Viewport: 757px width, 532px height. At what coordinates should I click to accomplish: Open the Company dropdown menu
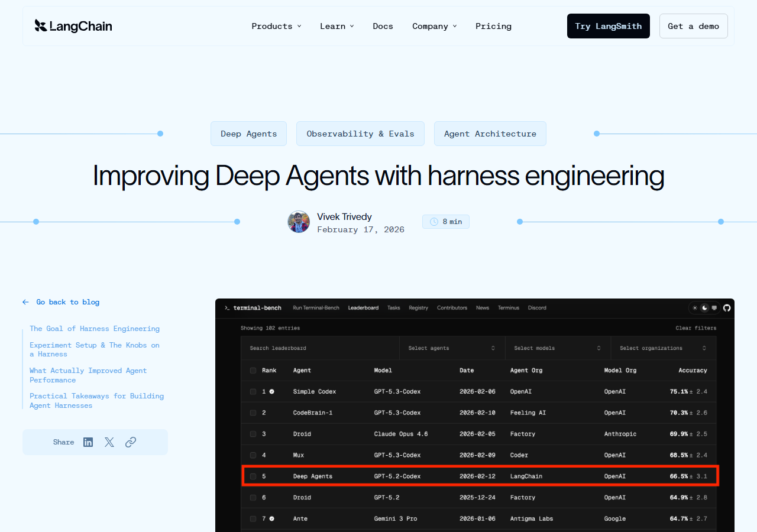(435, 26)
